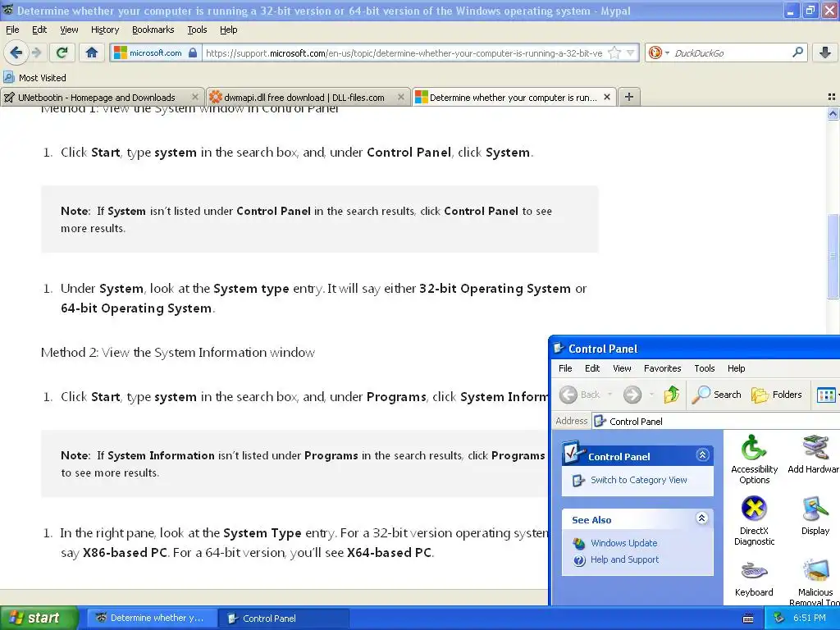The height and width of the screenshot is (630, 840).
Task: Open the Most Visited bookmarks folder
Action: (34, 78)
